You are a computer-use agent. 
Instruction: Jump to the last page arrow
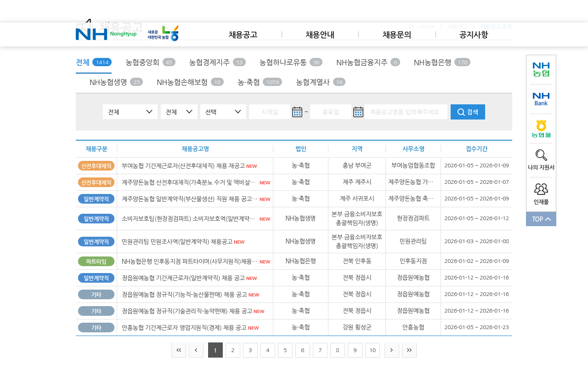[x=409, y=350]
